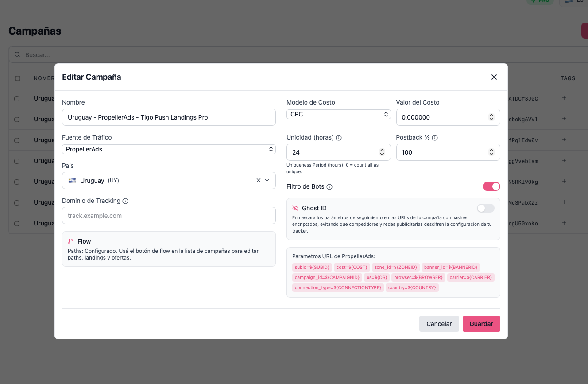Click the Guardar button
Viewport: 588px width, 384px height.
[x=481, y=324]
